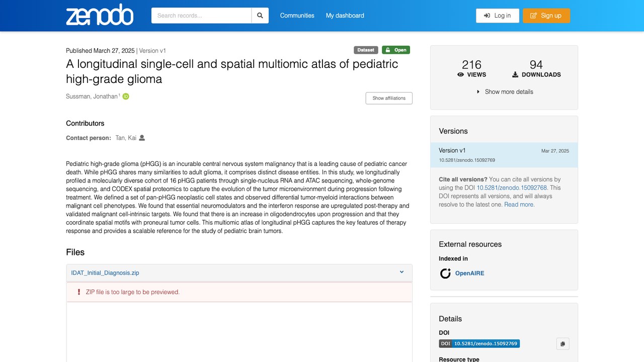Click the Read more link
The width and height of the screenshot is (644, 362).
[x=520, y=205]
